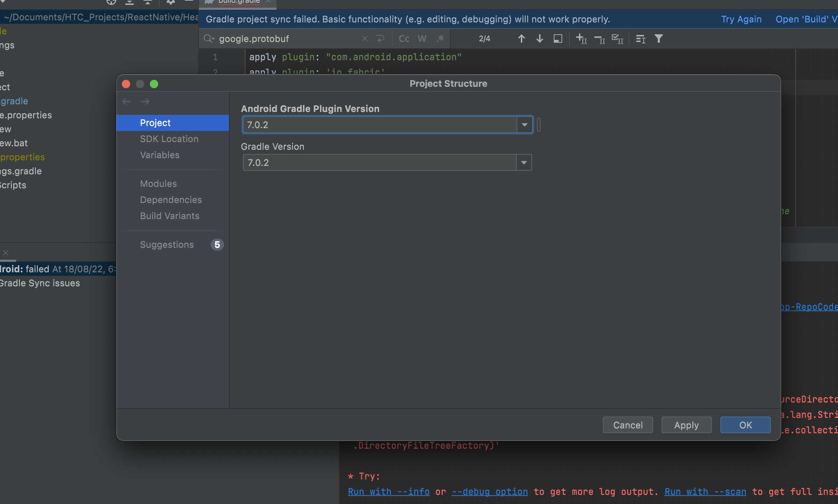838x504 pixels.
Task: Select all occurrences icon in search bar
Action: pyautogui.click(x=617, y=38)
